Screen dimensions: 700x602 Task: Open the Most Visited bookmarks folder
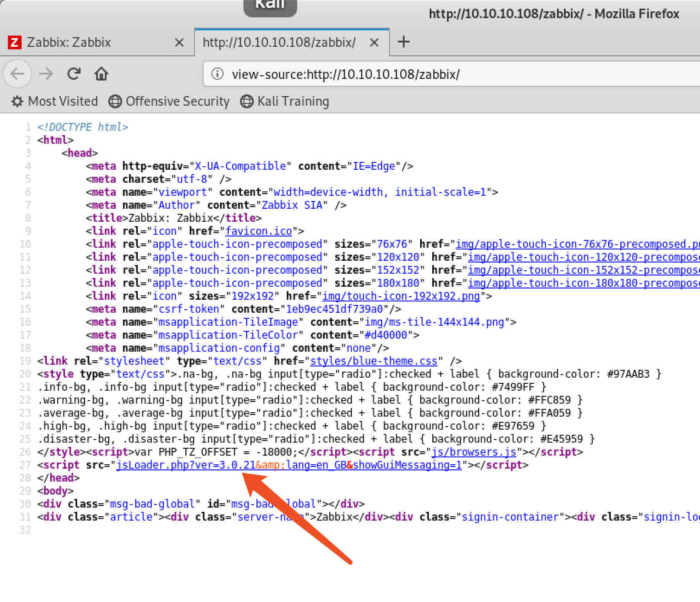(x=55, y=101)
